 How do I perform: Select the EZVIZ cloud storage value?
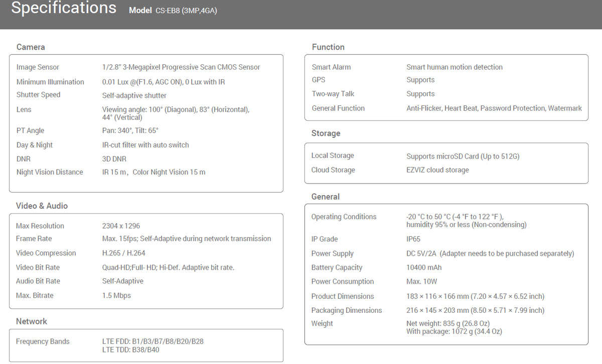tap(437, 170)
